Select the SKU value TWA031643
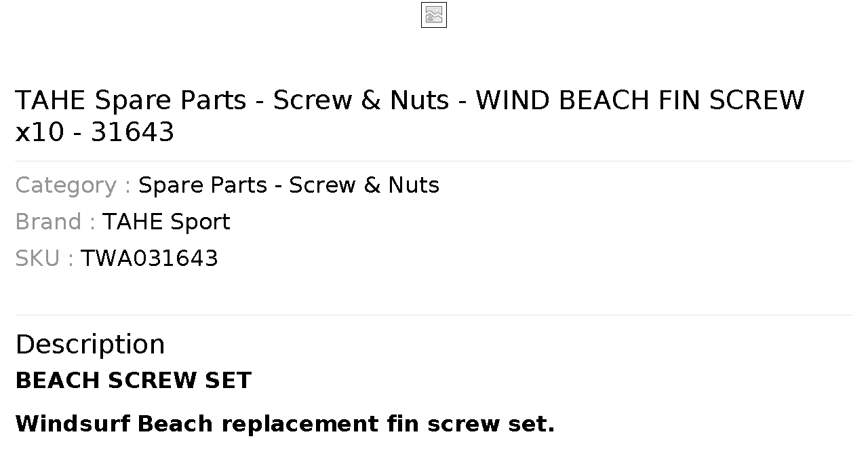868x462 pixels. point(150,258)
